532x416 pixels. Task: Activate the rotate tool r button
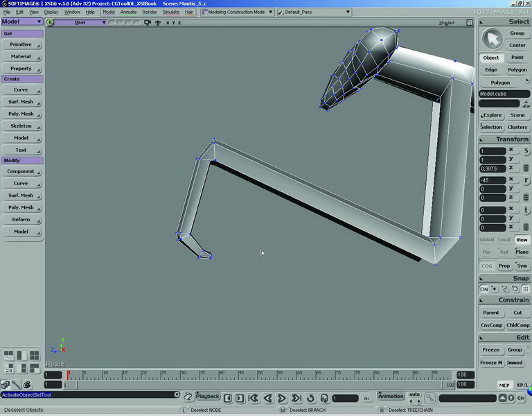(526, 180)
